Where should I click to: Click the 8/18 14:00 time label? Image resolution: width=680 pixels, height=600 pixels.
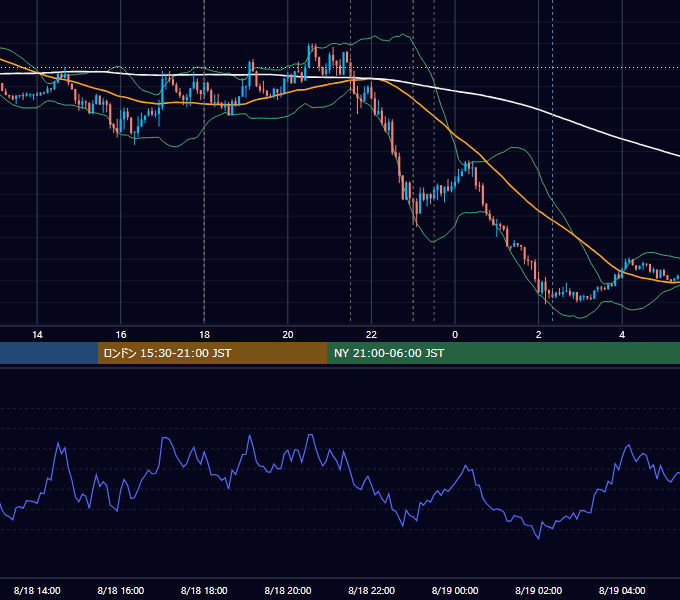37,590
